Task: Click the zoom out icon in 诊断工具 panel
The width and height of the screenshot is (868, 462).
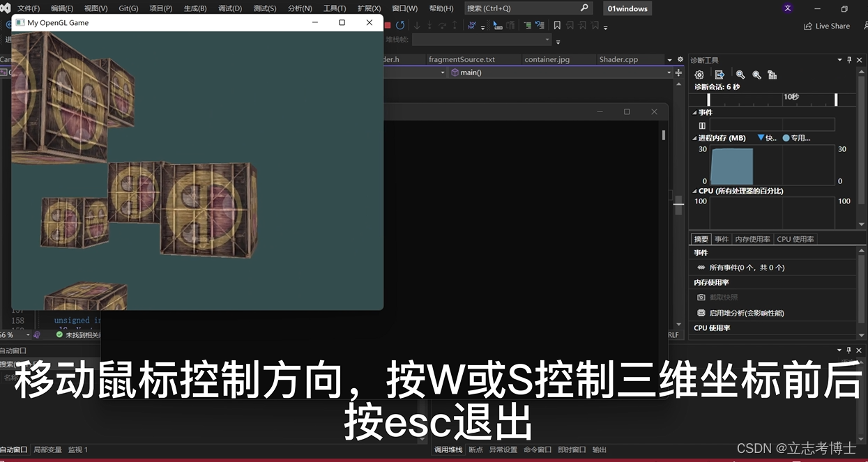Action: 756,75
